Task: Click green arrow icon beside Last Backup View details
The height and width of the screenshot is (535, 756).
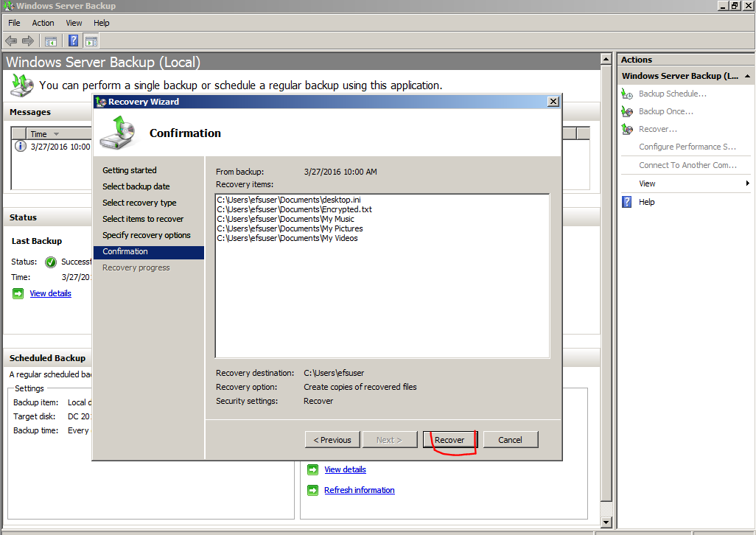Action: click(x=18, y=293)
